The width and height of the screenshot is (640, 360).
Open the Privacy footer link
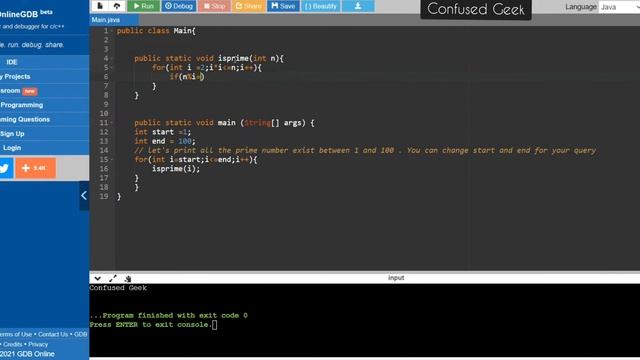tap(38, 344)
